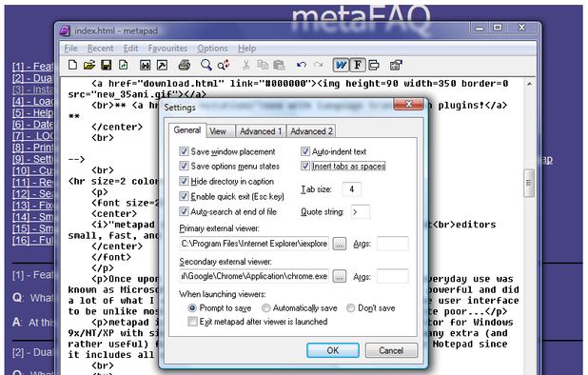Open a file using the folder icon
The height and width of the screenshot is (375, 588).
89,66
